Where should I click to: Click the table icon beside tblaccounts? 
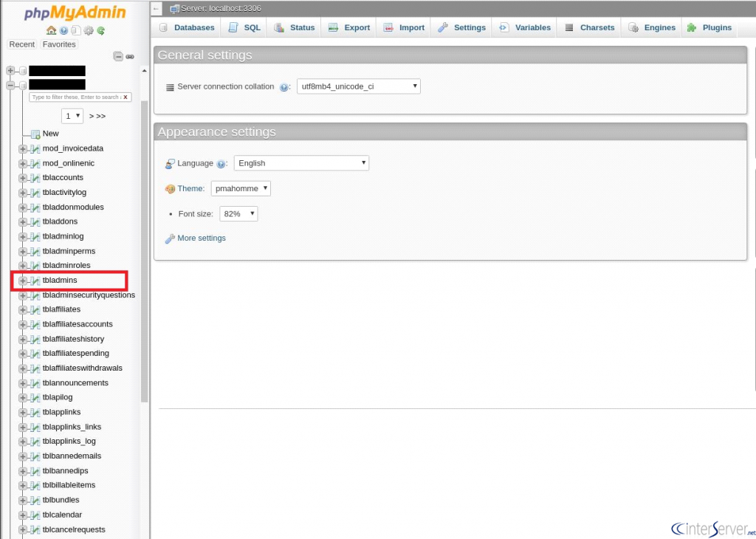(35, 178)
